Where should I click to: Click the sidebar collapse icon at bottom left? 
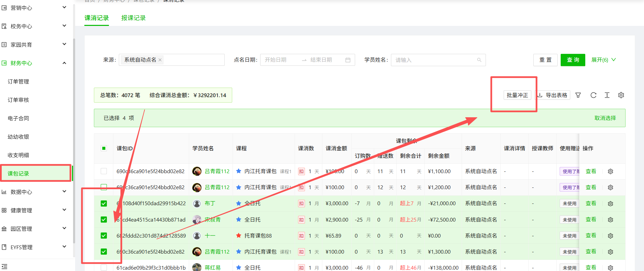pos(4,266)
